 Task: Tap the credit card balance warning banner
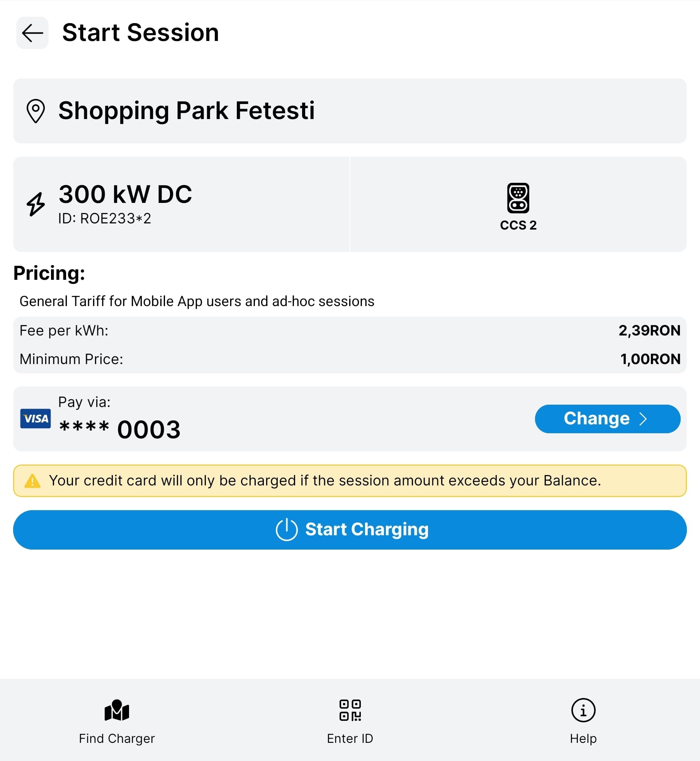point(350,481)
